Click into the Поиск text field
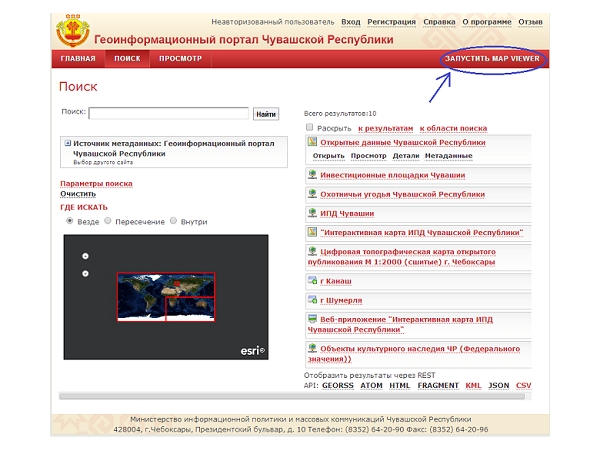The width and height of the screenshot is (600, 450). (x=169, y=113)
